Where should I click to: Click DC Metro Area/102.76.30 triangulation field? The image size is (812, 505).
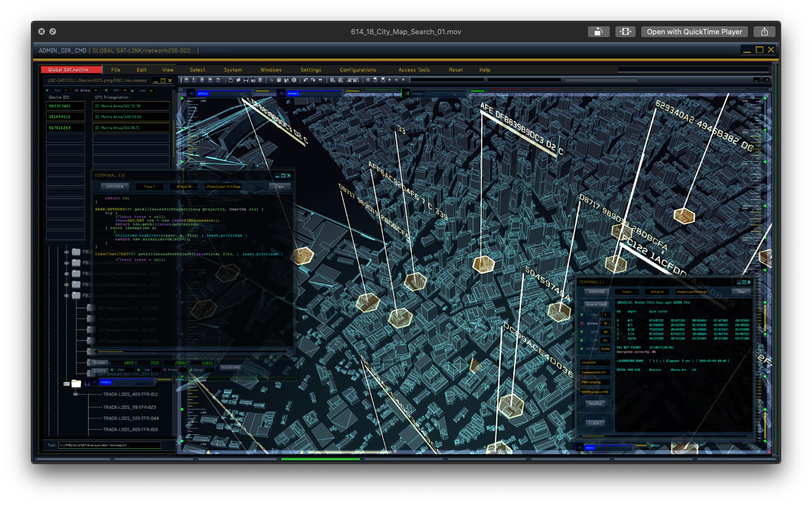[131, 106]
